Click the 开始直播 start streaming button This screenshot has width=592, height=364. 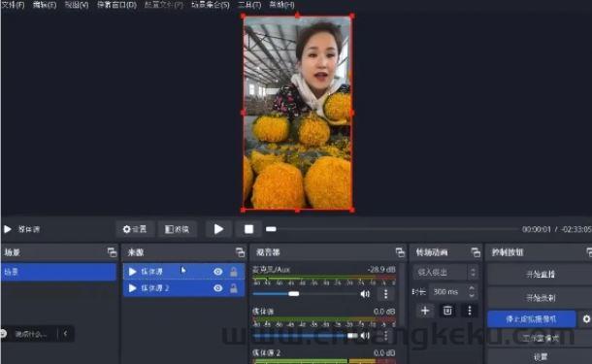(540, 274)
